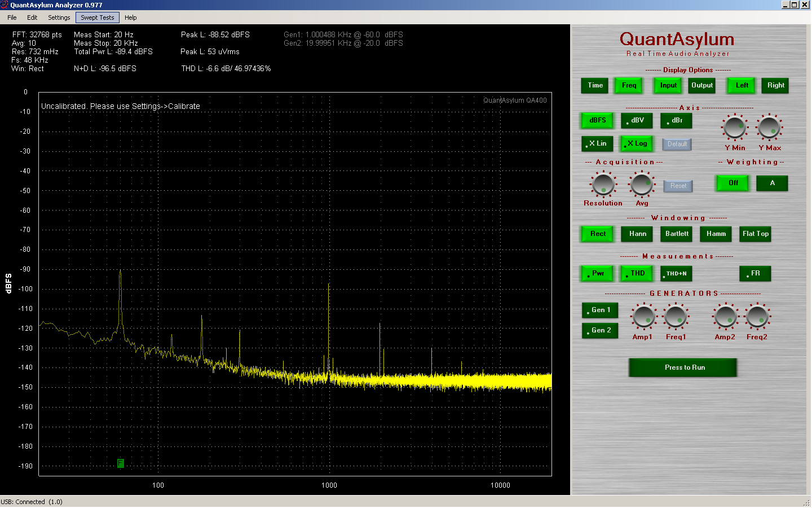Select the Rect window
Image resolution: width=812 pixels, height=508 pixels.
pyautogui.click(x=597, y=234)
